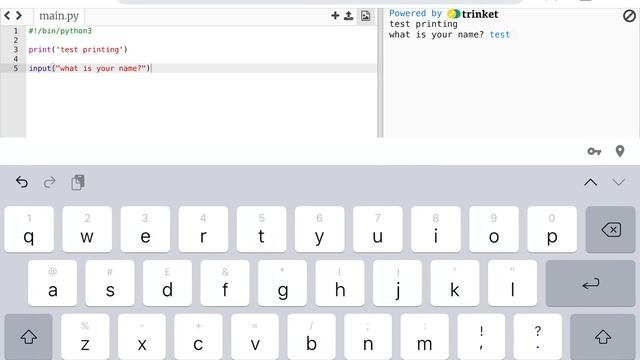This screenshot has height=360, width=640.
Task: Tap the b key
Action: pyautogui.click(x=311, y=337)
